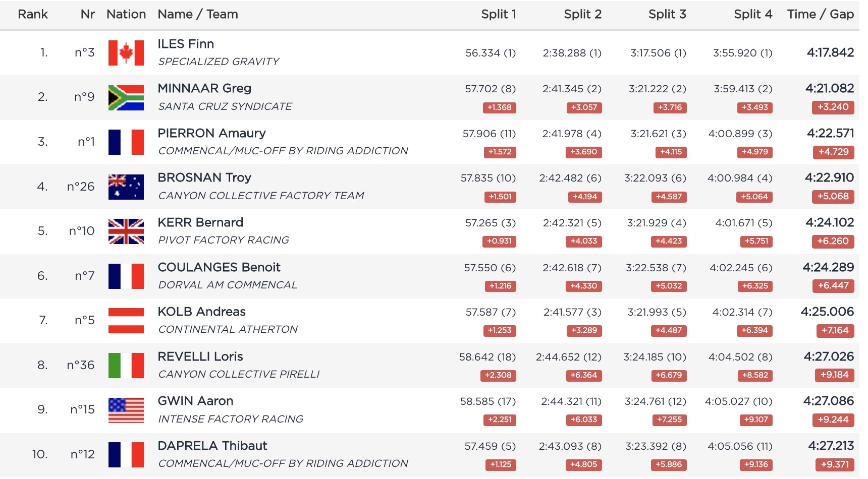Screen dimensions: 868x479
Task: Click the UK flag beside Bernard Kerr
Action: pos(126,231)
